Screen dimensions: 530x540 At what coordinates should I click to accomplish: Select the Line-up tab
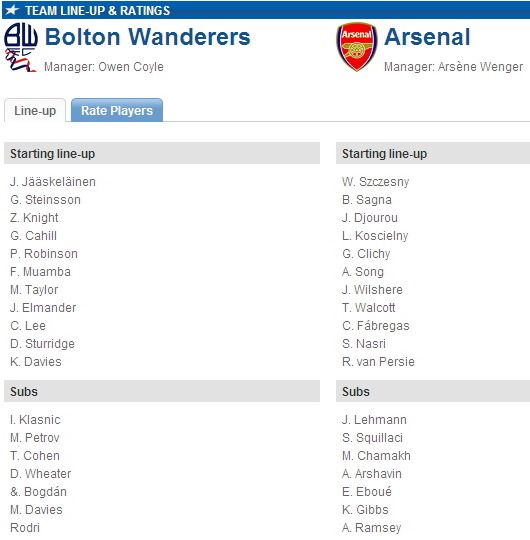[35, 111]
